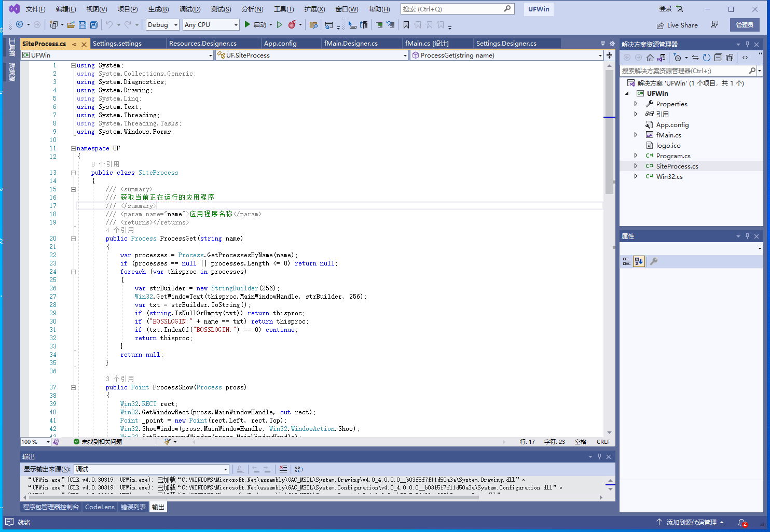The image size is (770, 532).
Task: Click the Undo arrow in toolbar
Action: (x=109, y=24)
